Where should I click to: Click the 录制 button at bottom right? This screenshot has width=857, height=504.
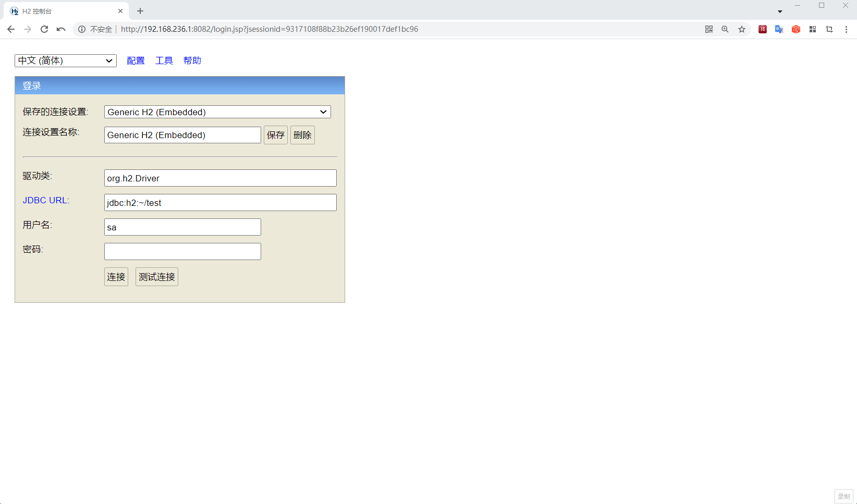[844, 496]
